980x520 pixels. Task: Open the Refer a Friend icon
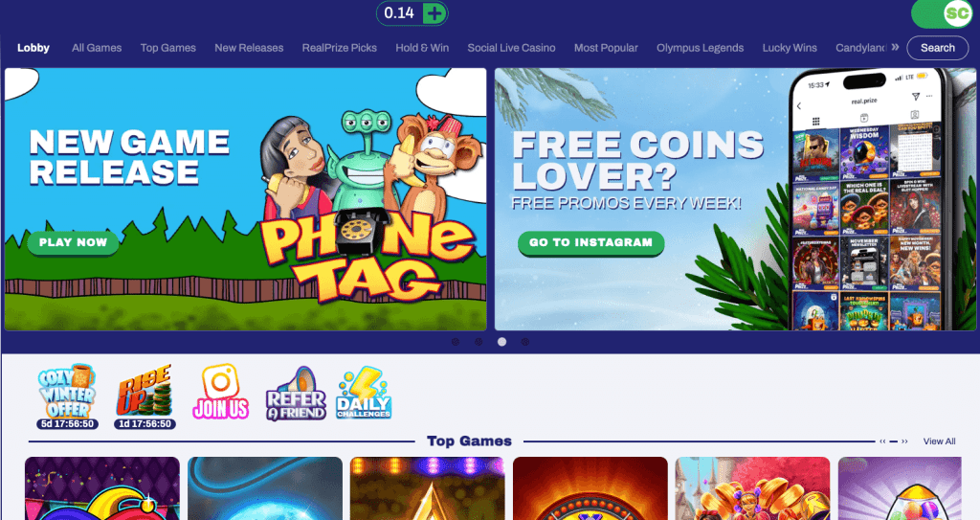[296, 394]
